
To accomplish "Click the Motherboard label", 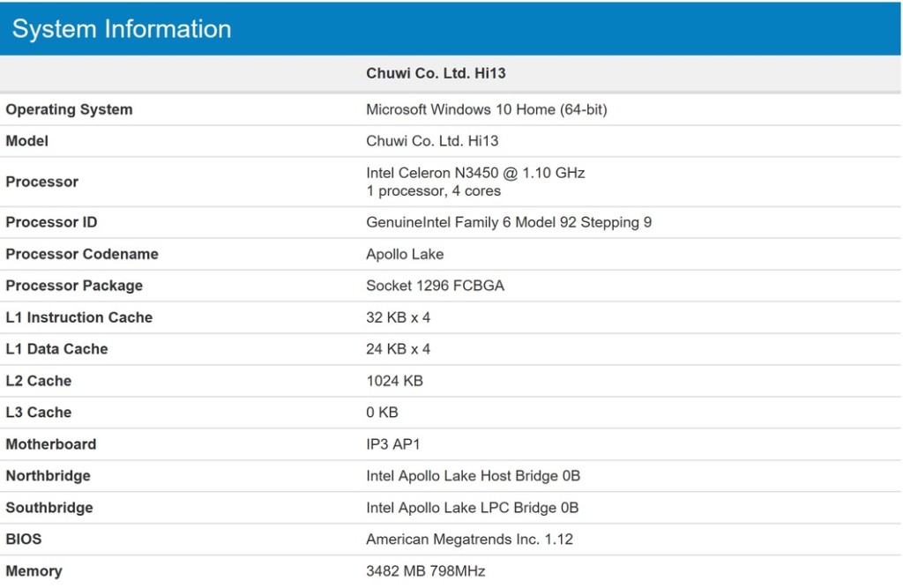I will (50, 444).
